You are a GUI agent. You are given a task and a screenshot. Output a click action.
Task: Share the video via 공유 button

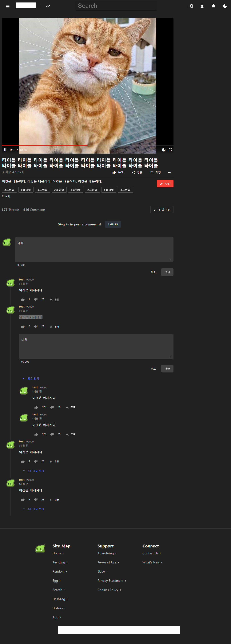click(x=137, y=172)
